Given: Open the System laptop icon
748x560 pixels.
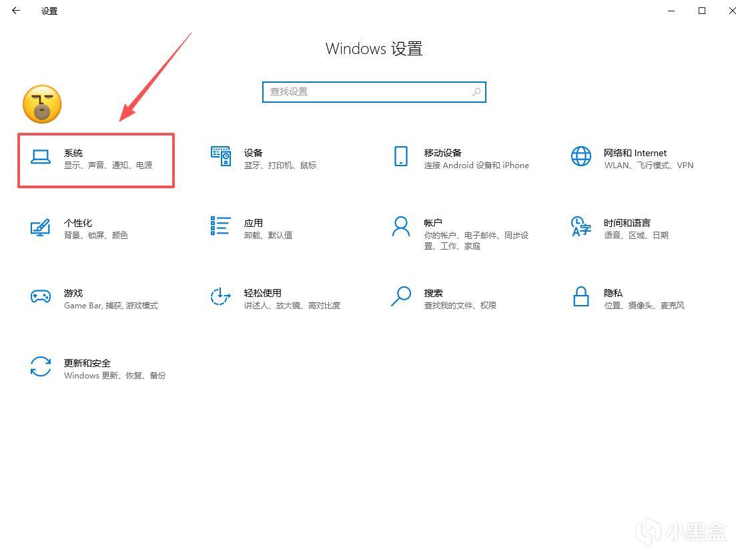Looking at the screenshot, I should point(41,157).
